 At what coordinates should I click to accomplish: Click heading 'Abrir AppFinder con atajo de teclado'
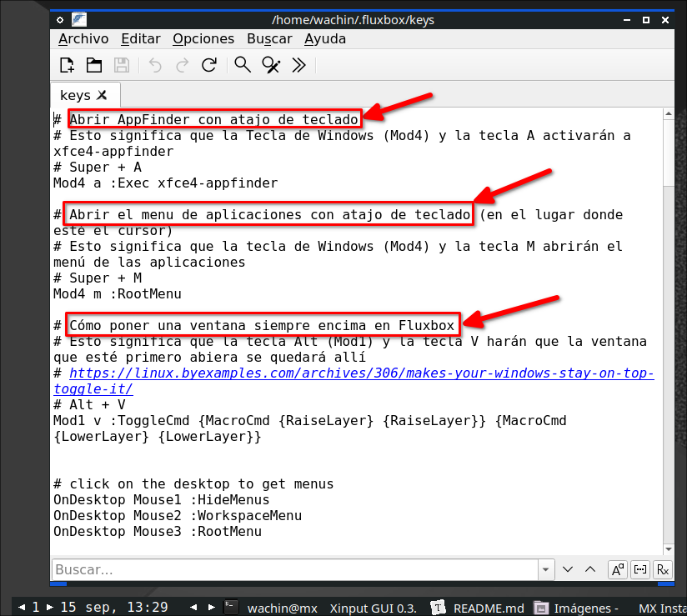point(214,119)
